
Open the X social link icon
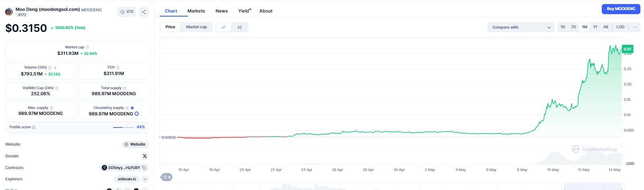coord(145,156)
